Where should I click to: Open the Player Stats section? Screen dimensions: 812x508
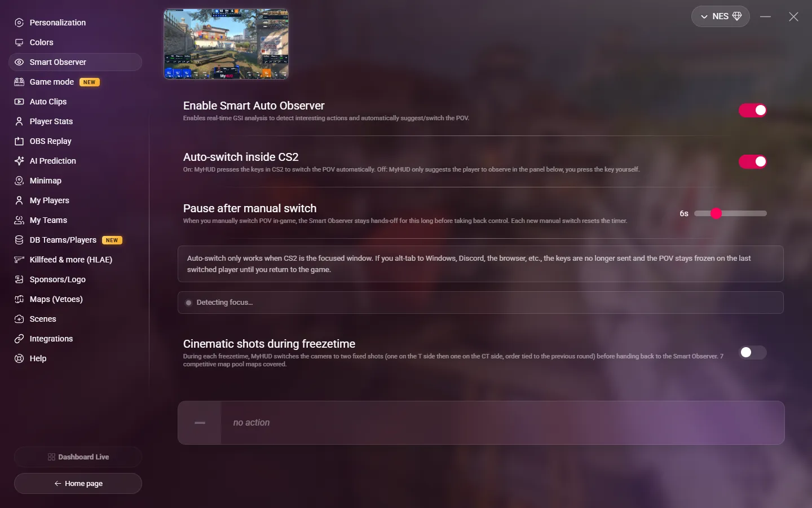point(75,121)
